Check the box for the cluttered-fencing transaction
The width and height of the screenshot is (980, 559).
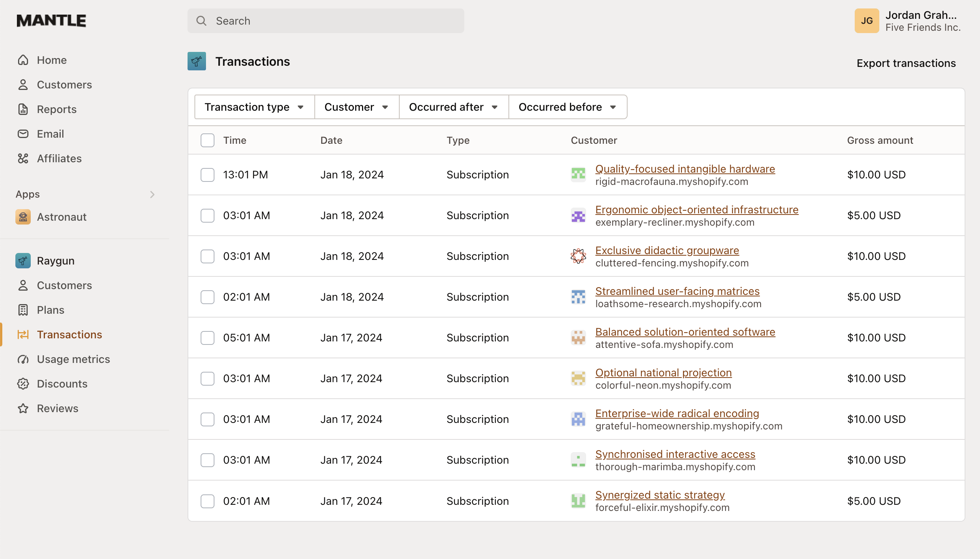[x=208, y=256]
